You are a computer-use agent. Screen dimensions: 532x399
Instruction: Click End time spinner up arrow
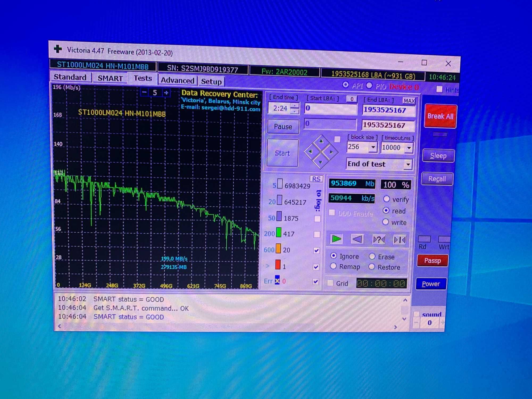(294, 106)
